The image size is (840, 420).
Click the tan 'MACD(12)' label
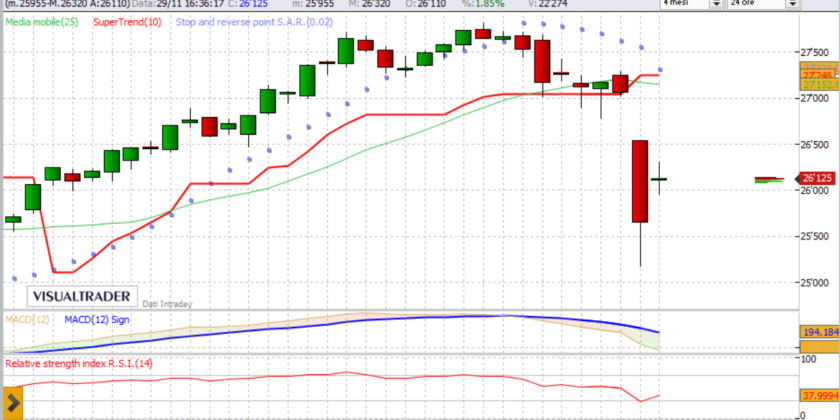click(x=27, y=320)
